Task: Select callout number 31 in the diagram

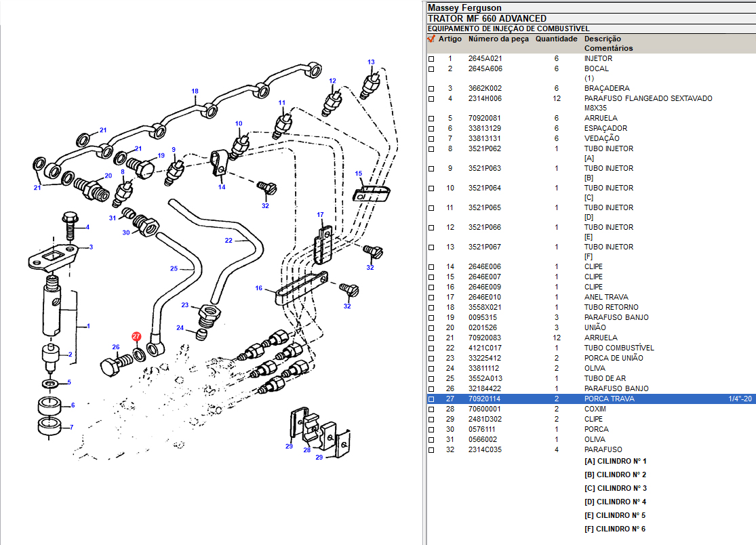Action: click(113, 218)
